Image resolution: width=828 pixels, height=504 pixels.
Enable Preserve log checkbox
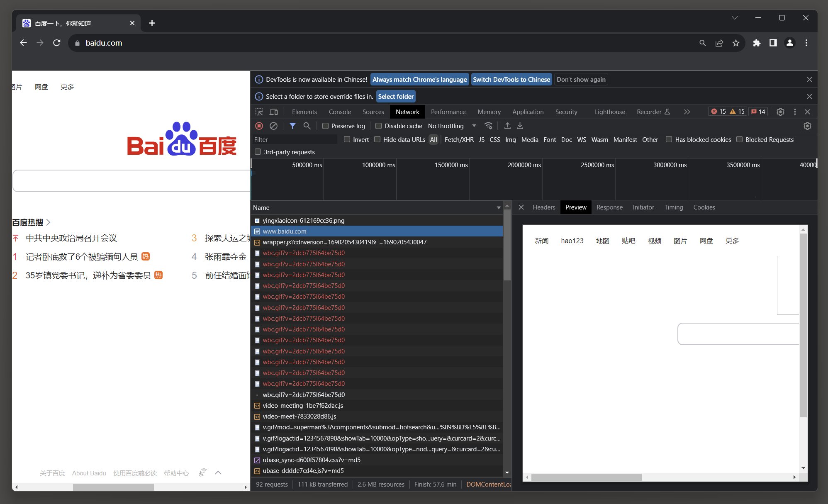tap(326, 126)
